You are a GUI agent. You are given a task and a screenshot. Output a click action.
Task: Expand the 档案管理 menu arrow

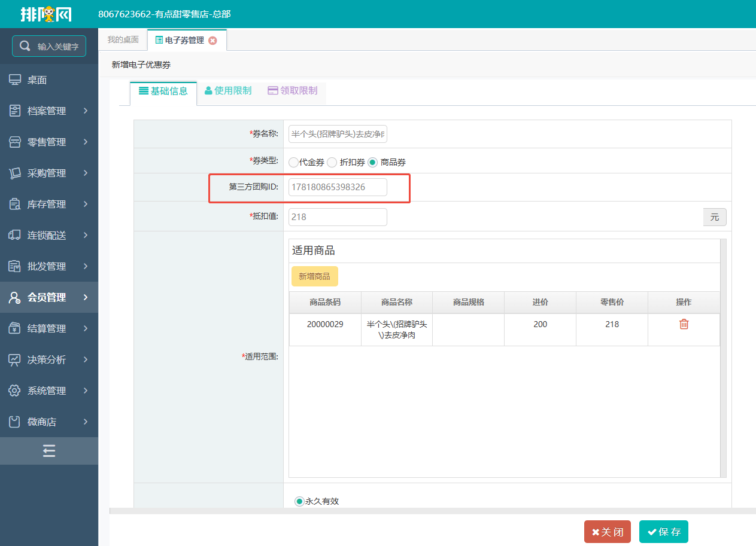(86, 111)
